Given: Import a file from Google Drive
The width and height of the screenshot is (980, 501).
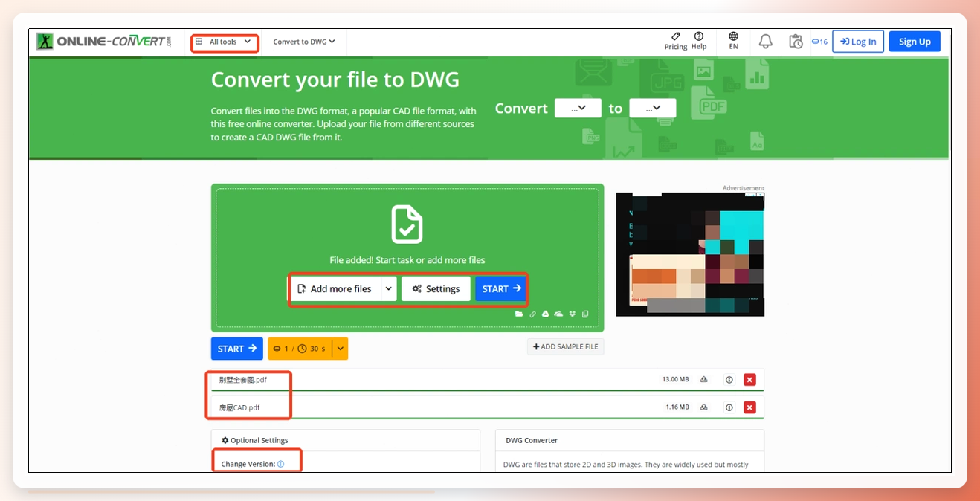Looking at the screenshot, I should point(545,314).
